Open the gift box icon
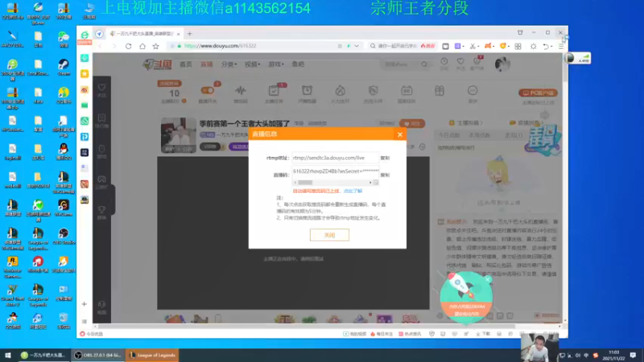The height and width of the screenshot is (362, 644). pos(440,91)
